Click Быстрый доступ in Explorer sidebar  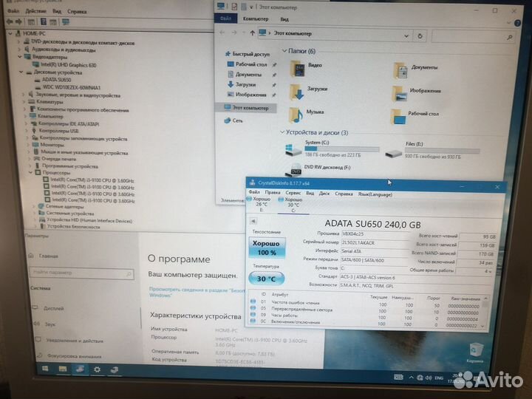coord(248,54)
